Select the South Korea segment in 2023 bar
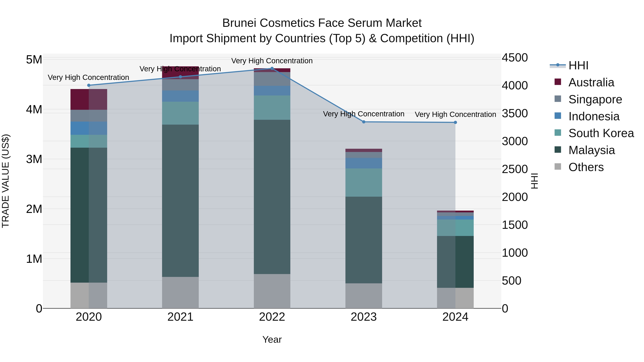The height and width of the screenshot is (362, 644). [x=364, y=182]
